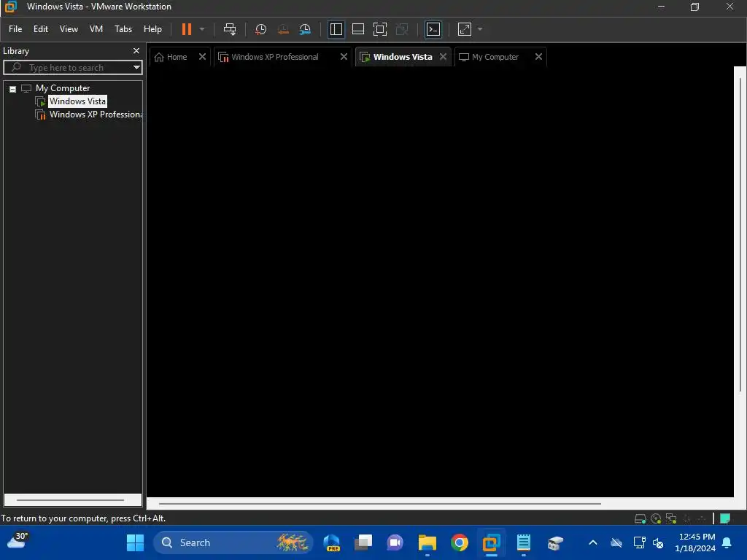Collapse the My Computer tree node
The width and height of the screenshot is (747, 560).
pos(13,89)
